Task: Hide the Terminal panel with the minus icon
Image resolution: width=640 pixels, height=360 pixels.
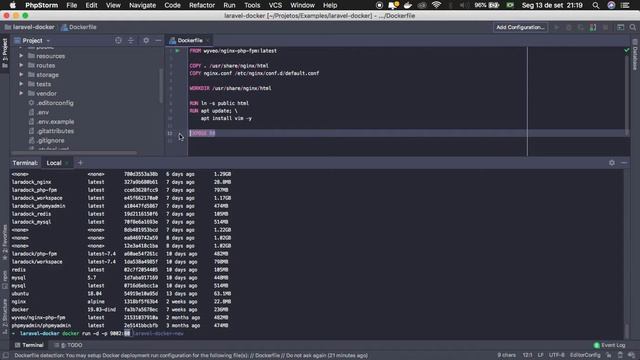Action: click(624, 163)
